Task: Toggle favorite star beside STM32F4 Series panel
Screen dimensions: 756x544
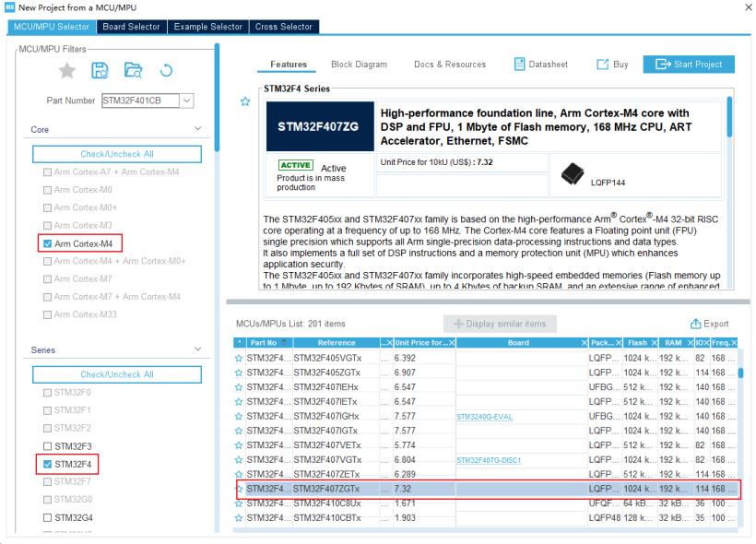Action: click(x=245, y=101)
